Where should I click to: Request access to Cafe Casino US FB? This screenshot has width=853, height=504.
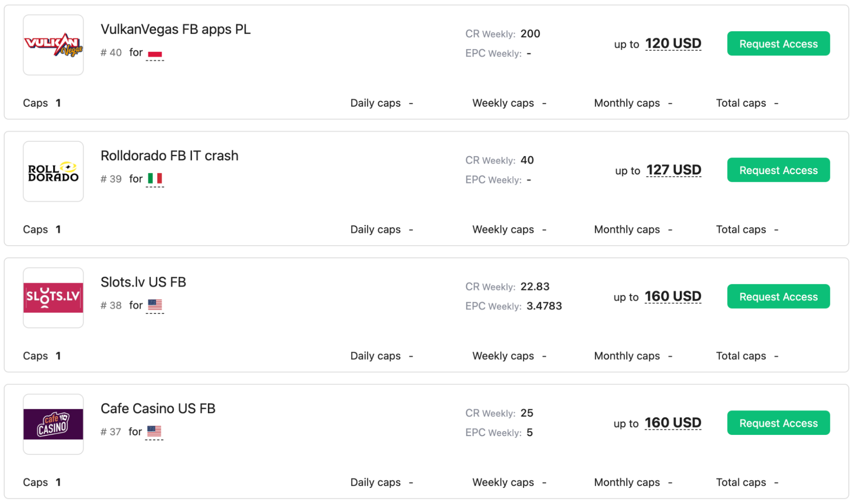click(x=778, y=422)
